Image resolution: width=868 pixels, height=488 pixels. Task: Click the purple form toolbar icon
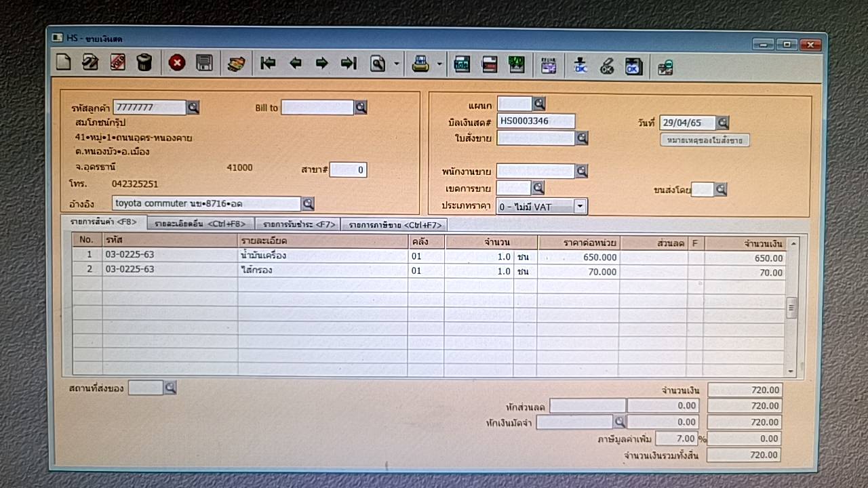(x=549, y=66)
